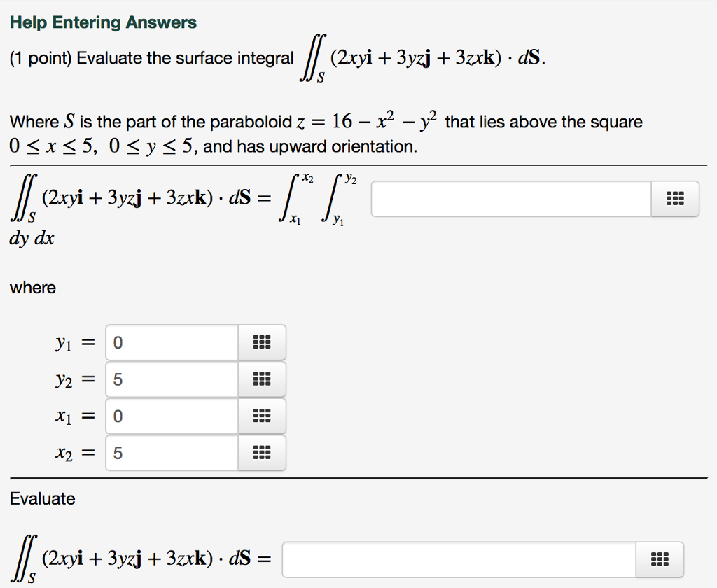Viewport: 717px width, 588px height.
Task: Click the keypad icon beside the dy dx integrand
Action: point(674,198)
